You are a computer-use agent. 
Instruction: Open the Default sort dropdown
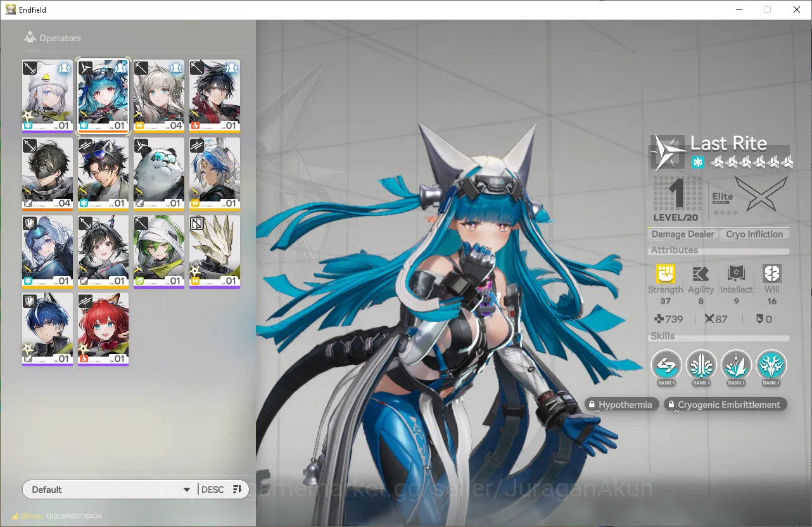point(109,489)
